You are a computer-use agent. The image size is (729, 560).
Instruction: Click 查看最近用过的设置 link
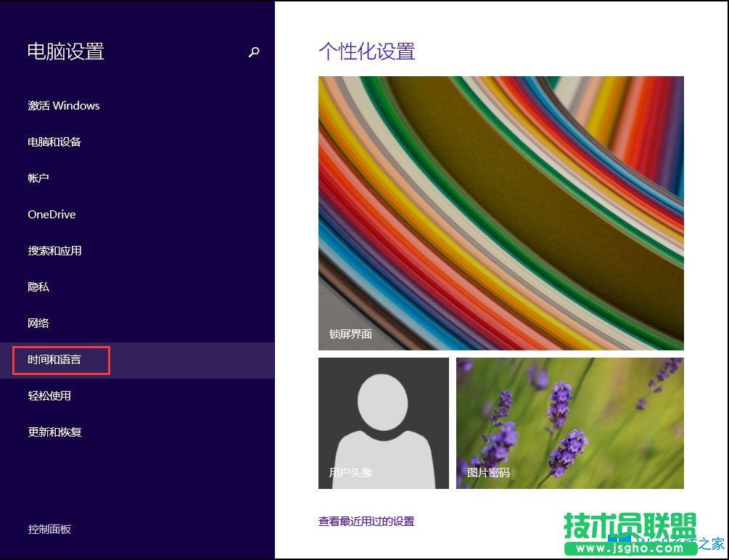coord(366,521)
